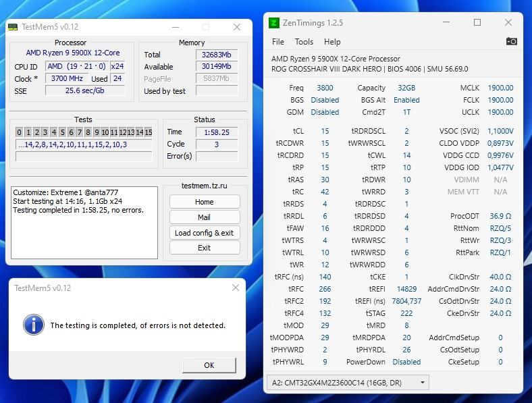Close the ZenTimings window
Screen dimensions: 532x403
pos(508,22)
